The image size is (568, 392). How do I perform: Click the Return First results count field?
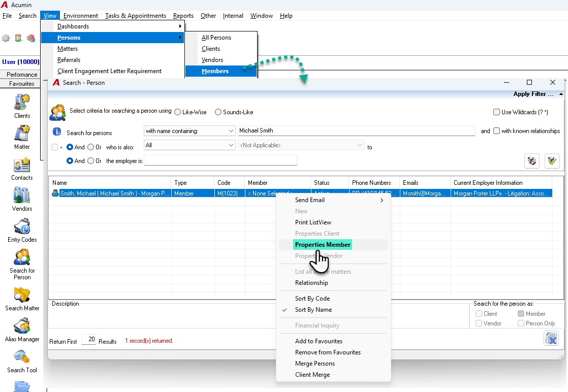coord(89,339)
